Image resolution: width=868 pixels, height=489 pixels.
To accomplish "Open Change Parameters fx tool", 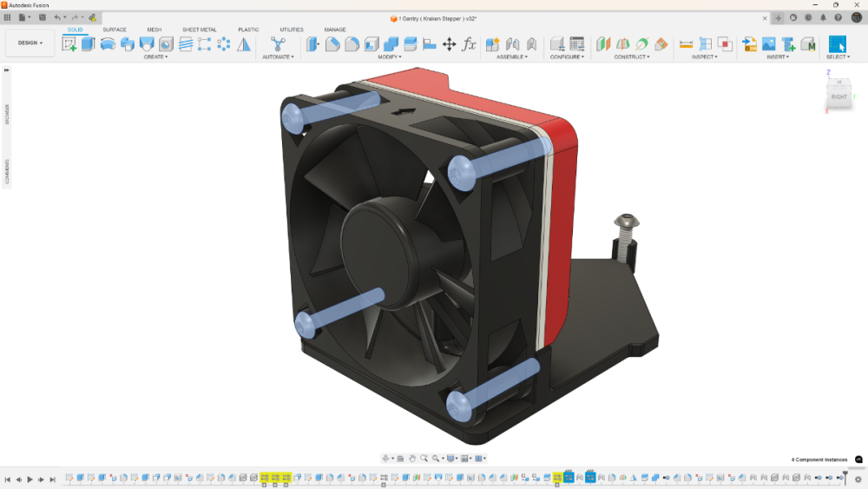I will pos(469,44).
